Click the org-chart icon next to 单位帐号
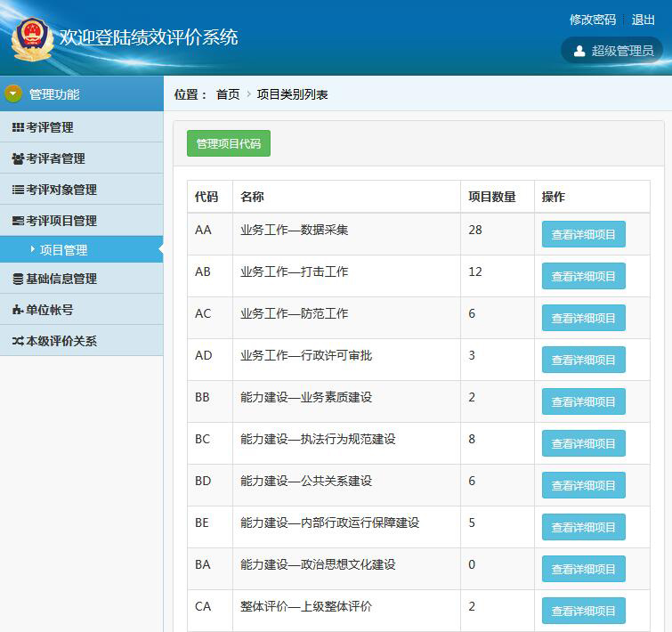672x632 pixels. pos(18,310)
